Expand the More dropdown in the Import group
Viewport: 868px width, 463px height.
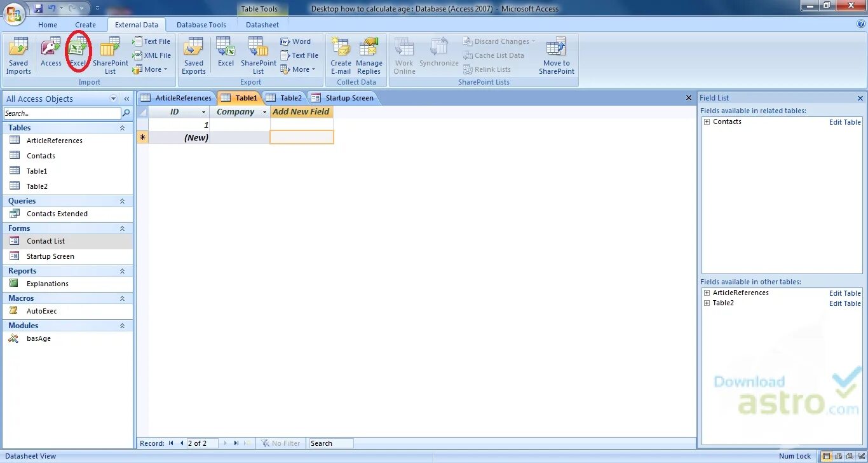[151, 69]
